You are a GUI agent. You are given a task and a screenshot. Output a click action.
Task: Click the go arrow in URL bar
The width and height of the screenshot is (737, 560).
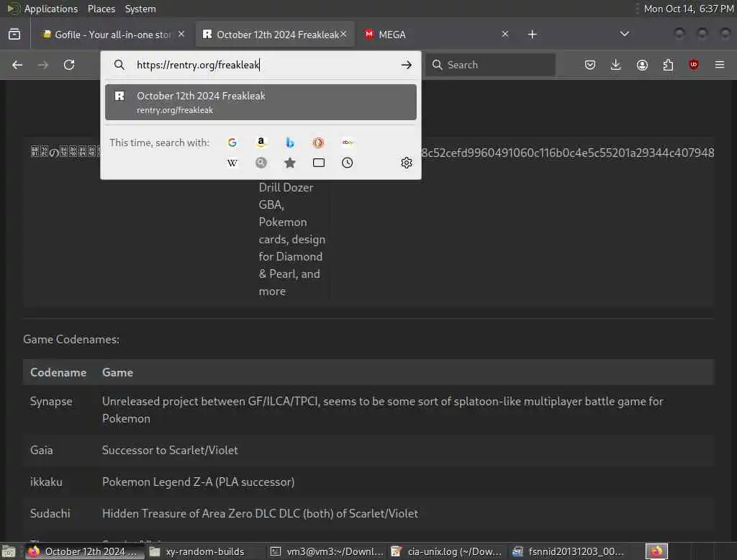click(x=407, y=65)
